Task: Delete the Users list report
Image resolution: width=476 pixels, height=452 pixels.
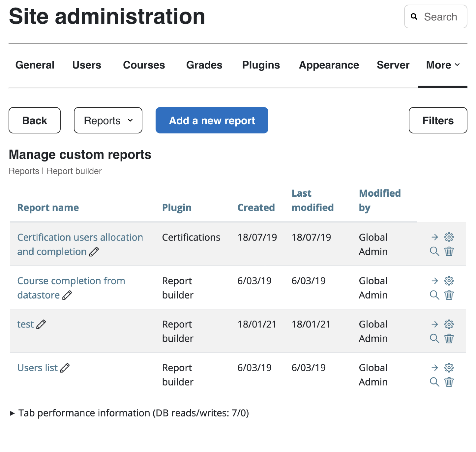Action: [449, 382]
